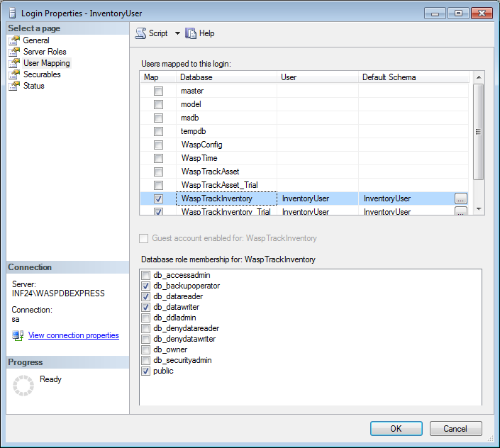The height and width of the screenshot is (448, 500).
Task: Enable the db_securityadmin role
Action: point(145,360)
